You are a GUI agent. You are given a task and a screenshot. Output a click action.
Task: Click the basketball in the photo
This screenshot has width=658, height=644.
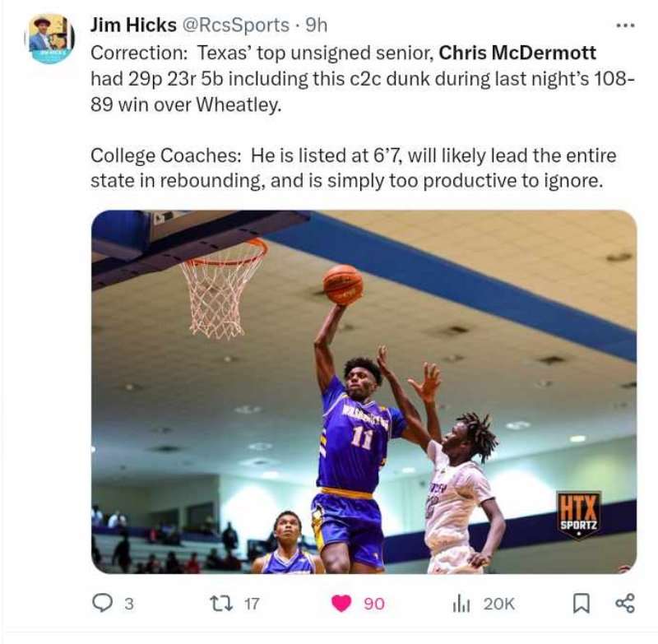[x=343, y=285]
